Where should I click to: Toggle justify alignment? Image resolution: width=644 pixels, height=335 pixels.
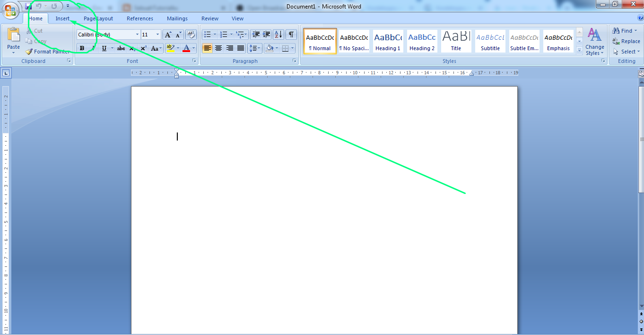pyautogui.click(x=241, y=48)
